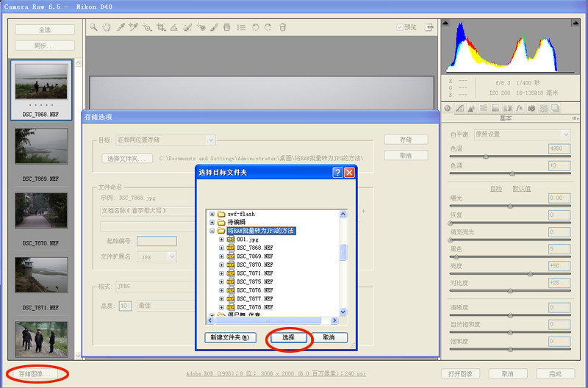The width and height of the screenshot is (588, 388).
Task: Click the 色温 temperature slider
Action: 510,157
